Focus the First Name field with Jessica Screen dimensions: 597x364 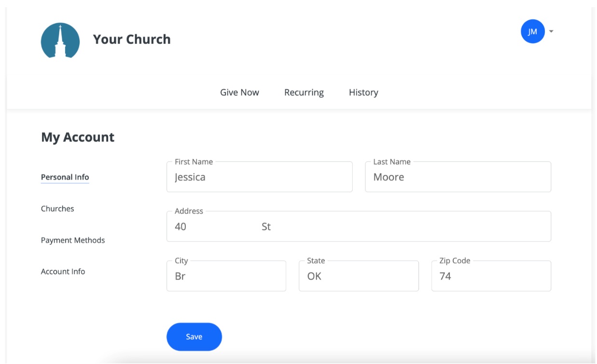pyautogui.click(x=259, y=178)
